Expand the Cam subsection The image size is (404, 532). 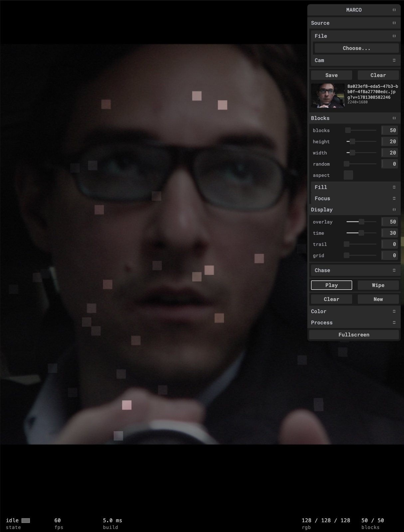tap(355, 60)
